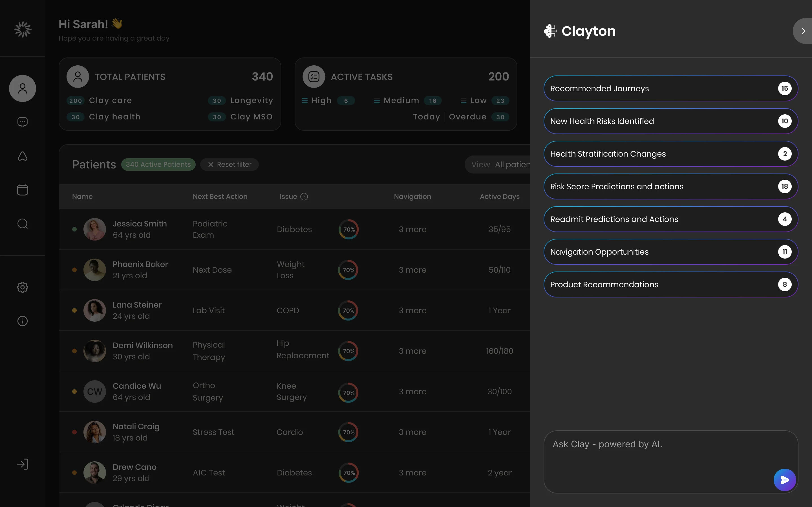The width and height of the screenshot is (812, 507).
Task: Click the info circle sidebar icon
Action: pos(23,321)
